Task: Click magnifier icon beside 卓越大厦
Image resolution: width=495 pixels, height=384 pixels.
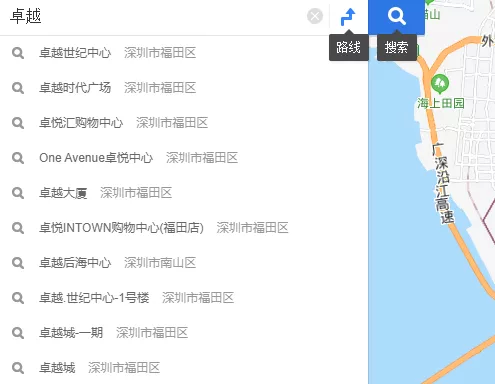Action: point(18,193)
